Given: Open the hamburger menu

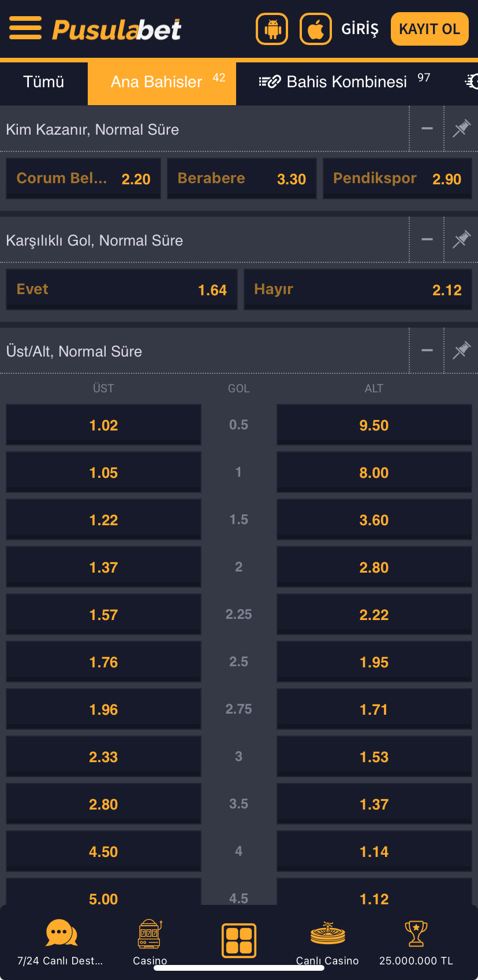Looking at the screenshot, I should tap(25, 28).
